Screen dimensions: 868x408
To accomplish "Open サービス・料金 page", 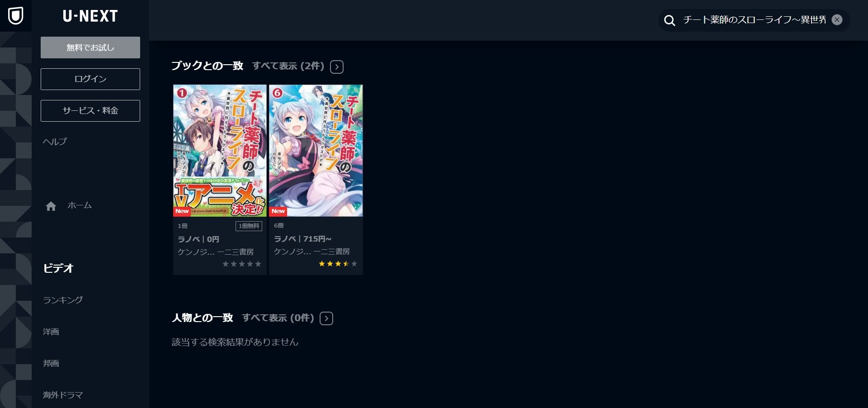I will 90,111.
